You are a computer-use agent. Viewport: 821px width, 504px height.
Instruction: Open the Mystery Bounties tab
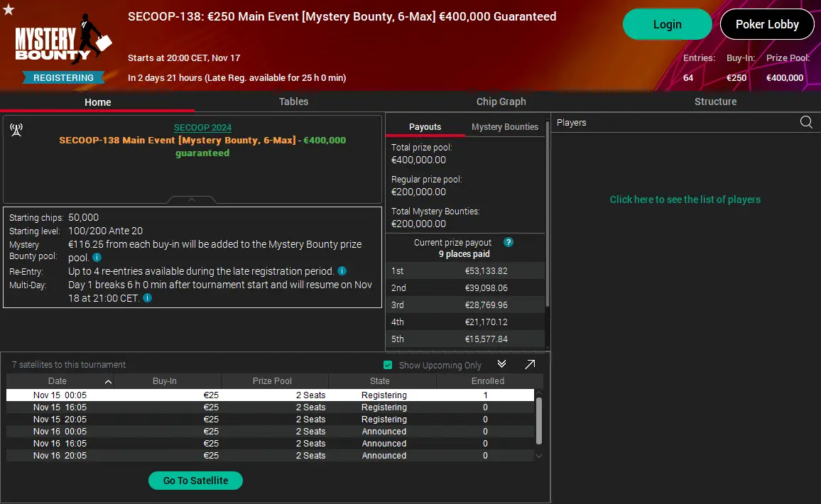[504, 127]
